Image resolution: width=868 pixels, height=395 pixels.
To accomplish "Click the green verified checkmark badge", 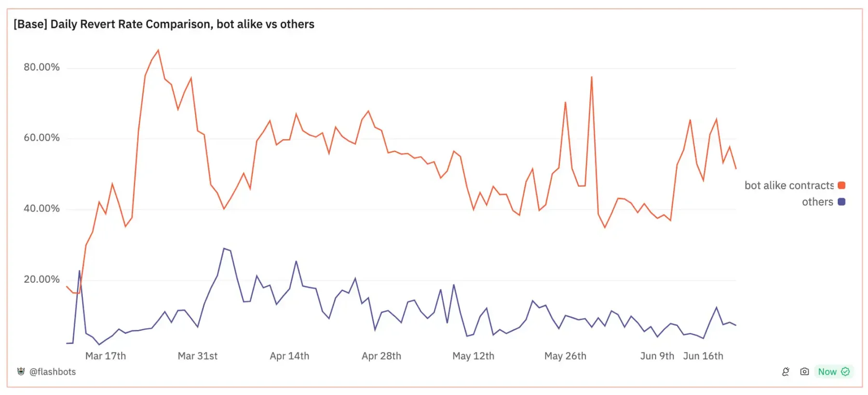I will coord(845,371).
